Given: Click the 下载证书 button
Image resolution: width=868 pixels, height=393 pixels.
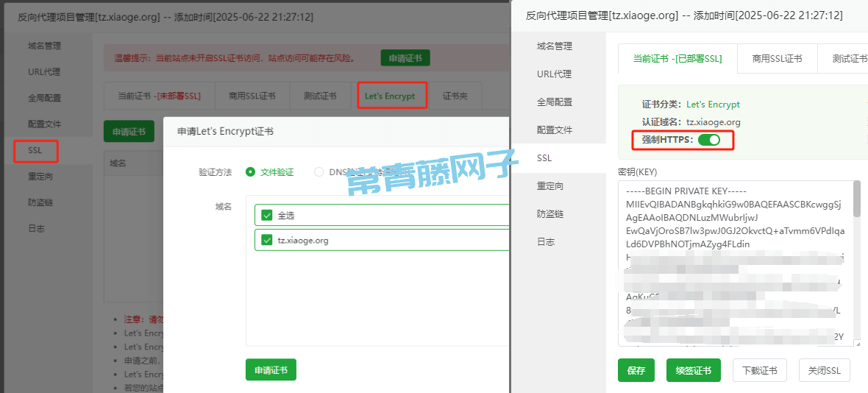Looking at the screenshot, I should tap(759, 370).
